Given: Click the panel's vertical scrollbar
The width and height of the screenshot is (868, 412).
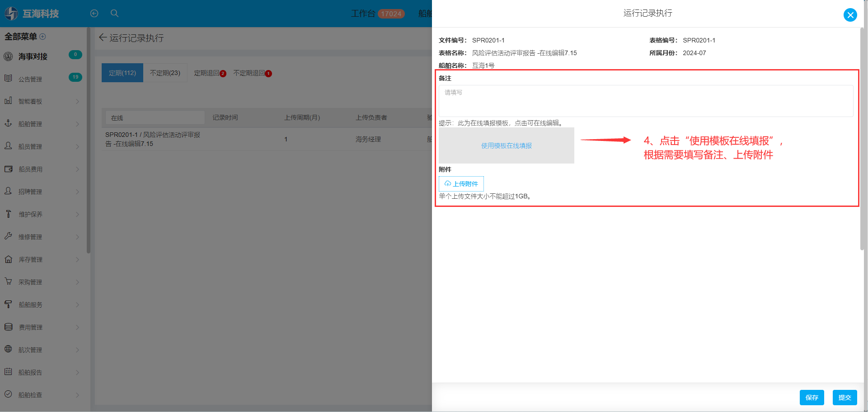Looking at the screenshot, I should pyautogui.click(x=862, y=139).
